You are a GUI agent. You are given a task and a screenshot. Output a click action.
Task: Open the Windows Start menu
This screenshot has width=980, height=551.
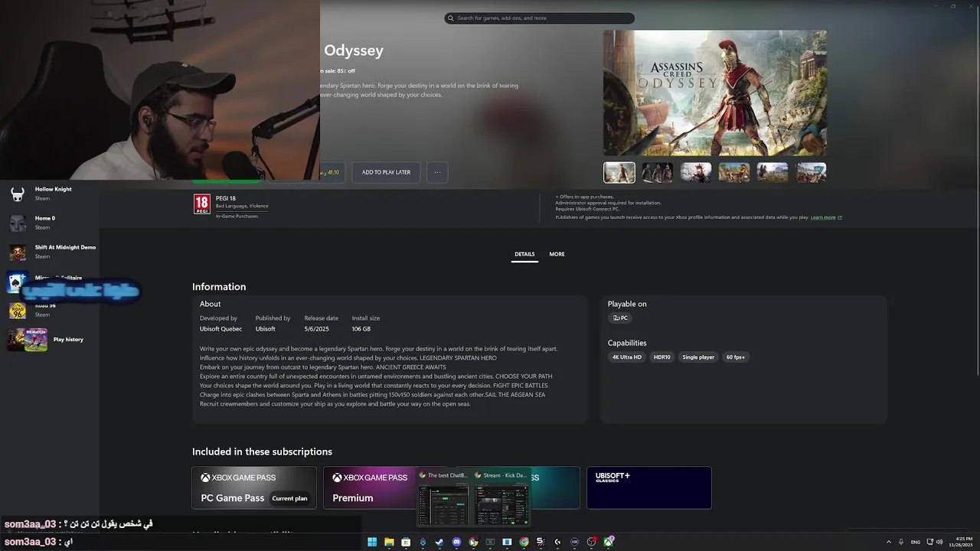(x=372, y=542)
